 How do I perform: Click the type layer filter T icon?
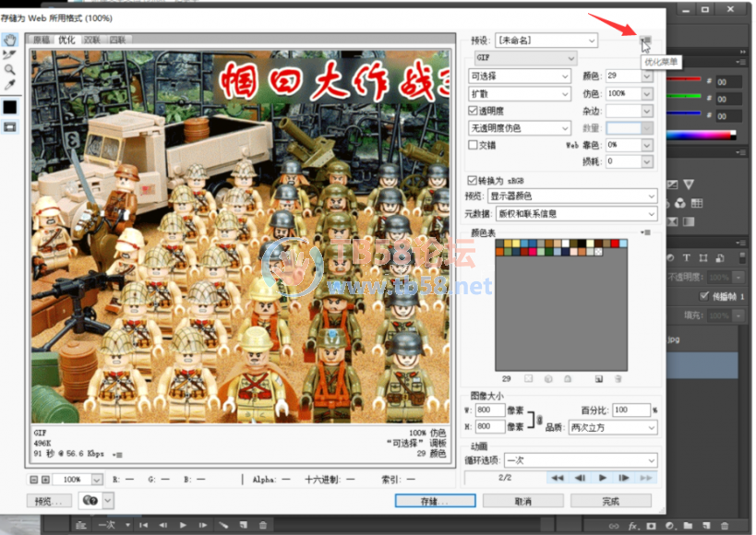click(x=687, y=258)
